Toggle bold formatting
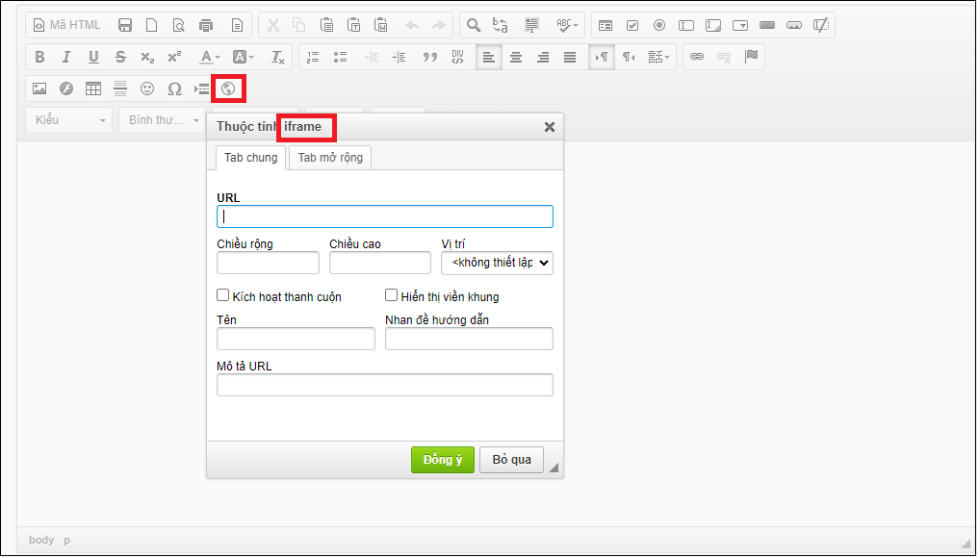 point(39,57)
